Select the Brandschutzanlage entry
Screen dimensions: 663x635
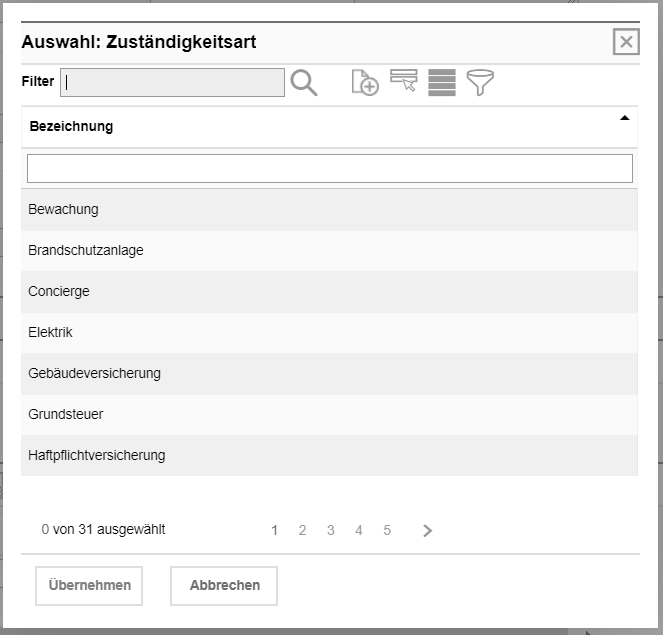tap(329, 251)
